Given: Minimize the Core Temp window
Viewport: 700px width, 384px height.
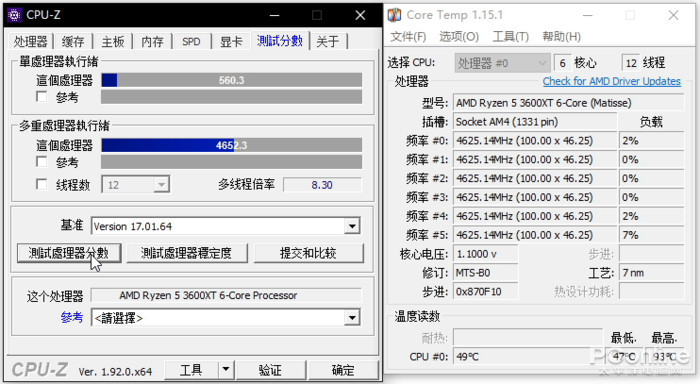Looking at the screenshot, I should pyautogui.click(x=588, y=16).
